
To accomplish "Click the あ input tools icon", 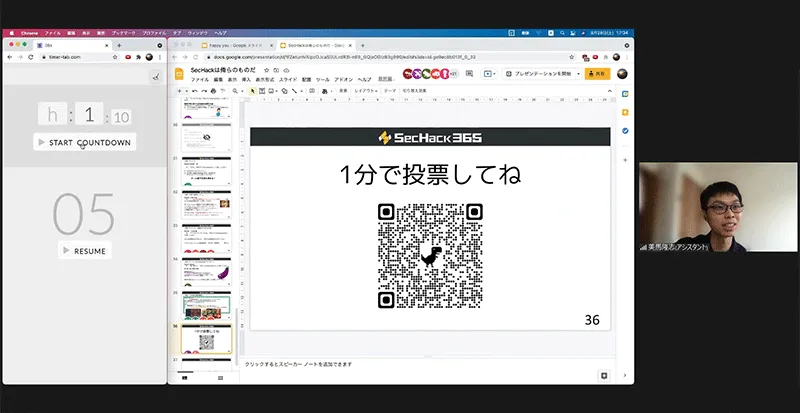I will point(324,91).
